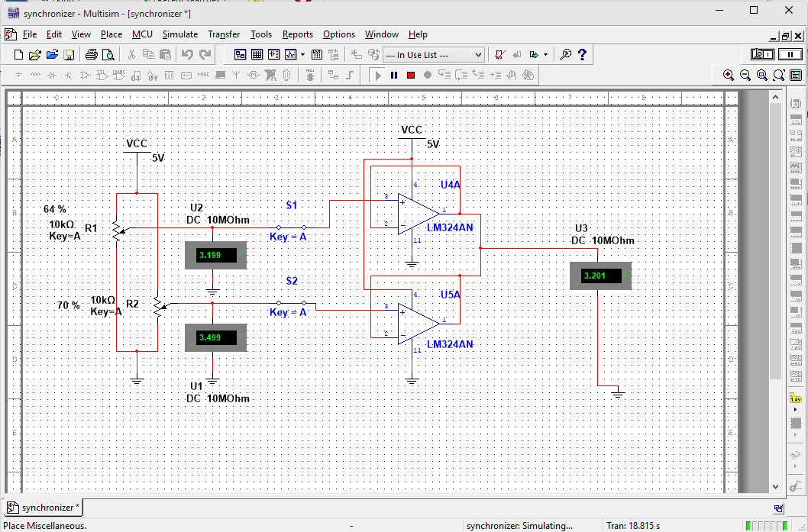Click the Zoom In magnifier icon

click(728, 75)
